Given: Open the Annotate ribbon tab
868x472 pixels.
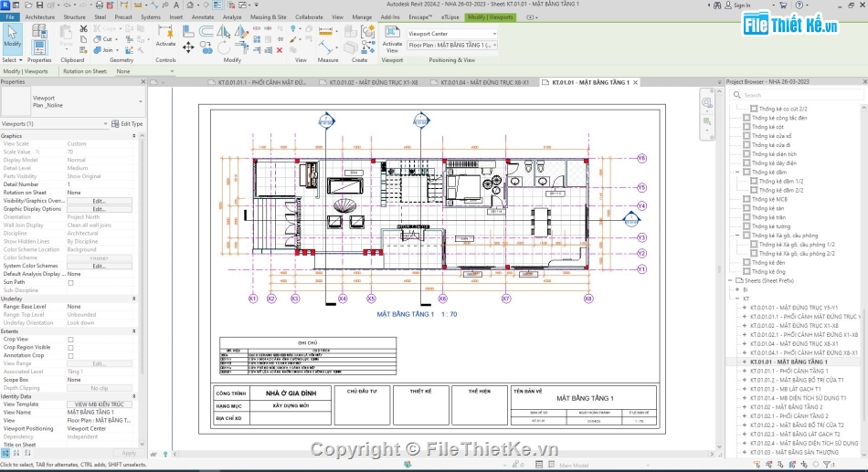Looking at the screenshot, I should (203, 17).
